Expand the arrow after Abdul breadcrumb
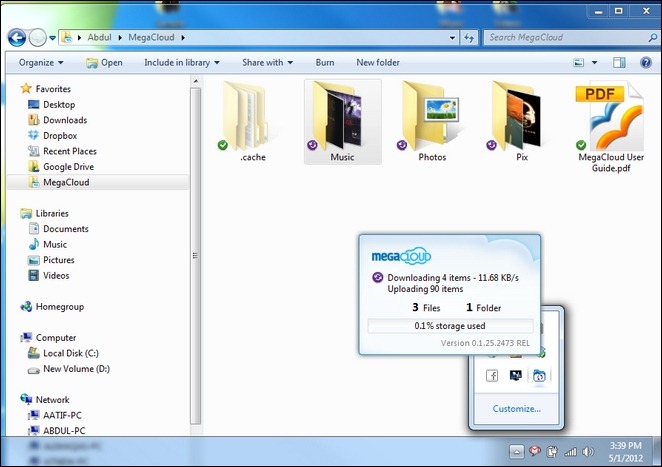 pyautogui.click(x=120, y=38)
